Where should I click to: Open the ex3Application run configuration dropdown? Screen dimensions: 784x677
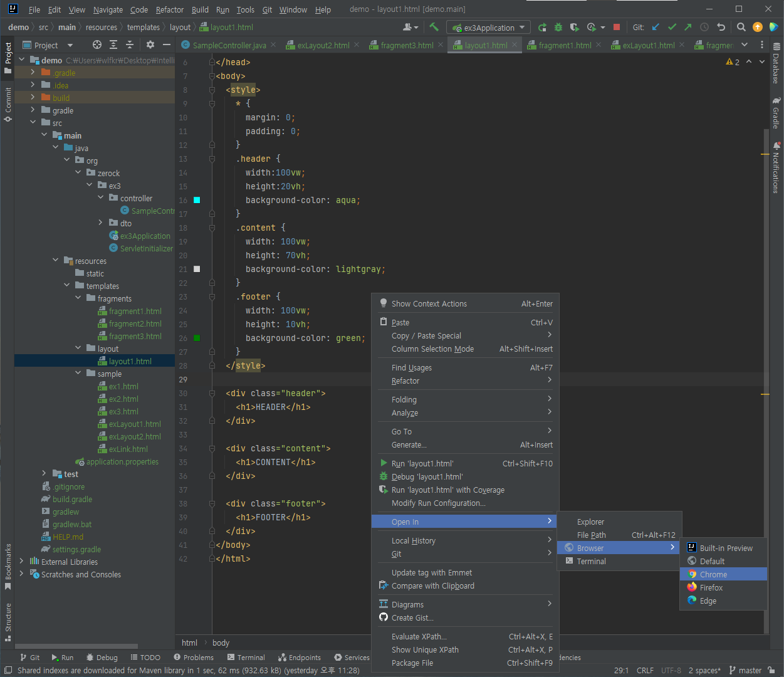click(x=489, y=28)
